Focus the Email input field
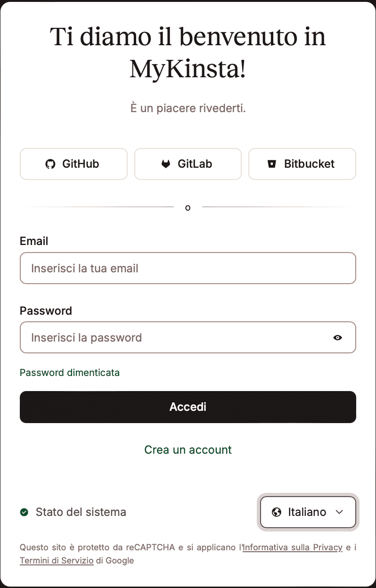Viewport: 376px width, 588px height. point(188,268)
